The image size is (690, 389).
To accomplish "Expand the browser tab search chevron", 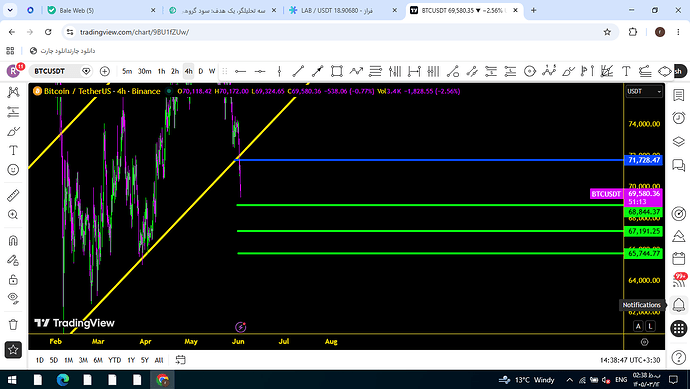I will [x=10, y=10].
